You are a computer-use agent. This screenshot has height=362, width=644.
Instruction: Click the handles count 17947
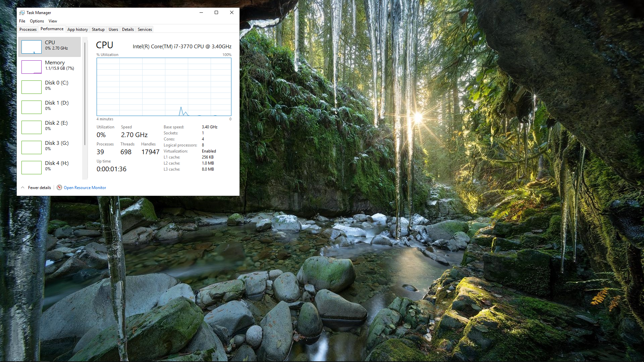150,152
